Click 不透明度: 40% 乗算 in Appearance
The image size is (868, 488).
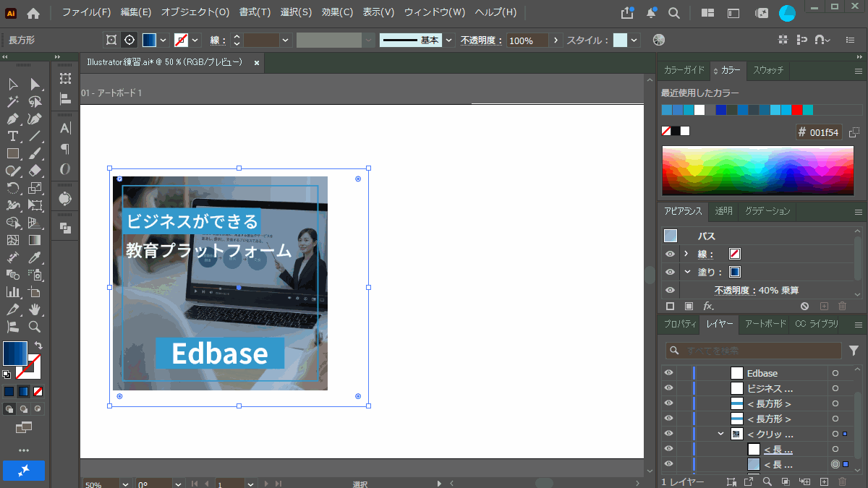click(757, 290)
